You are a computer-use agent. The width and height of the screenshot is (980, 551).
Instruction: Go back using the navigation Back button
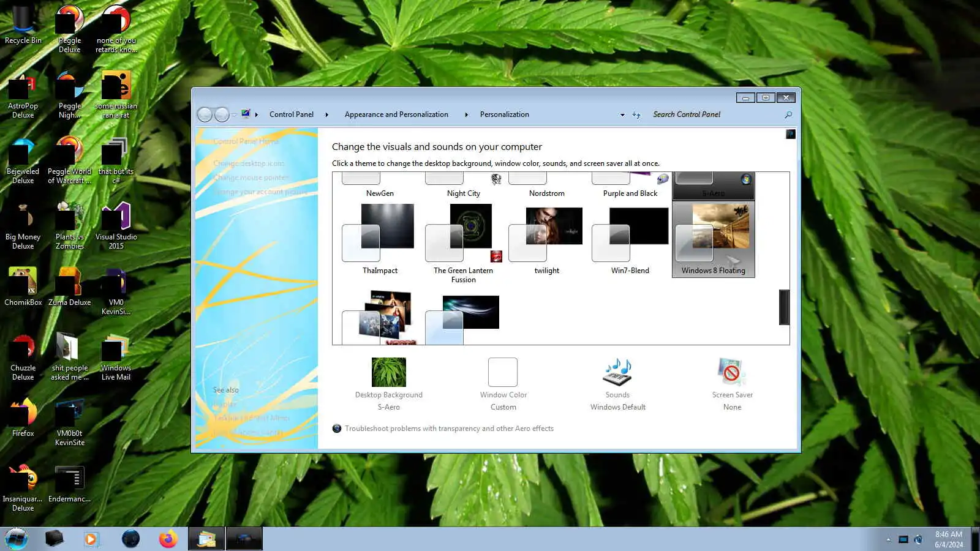coord(205,114)
